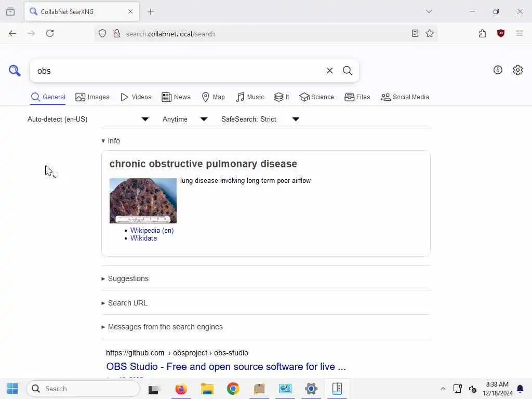Image resolution: width=532 pixels, height=399 pixels.
Task: Expand the Suggestions section
Action: pyautogui.click(x=125, y=278)
